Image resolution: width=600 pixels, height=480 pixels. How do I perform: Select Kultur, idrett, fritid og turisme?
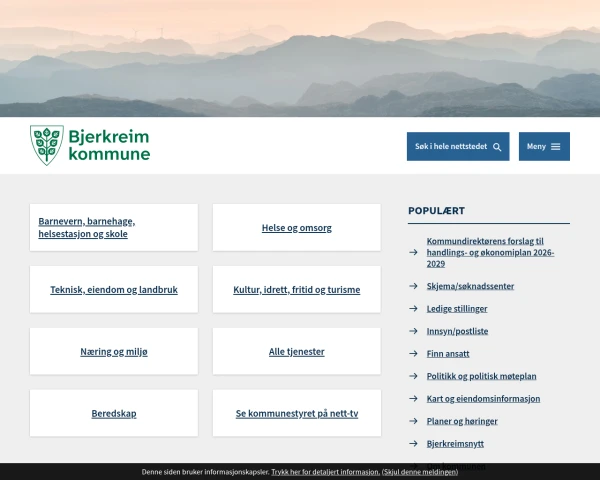[296, 290]
